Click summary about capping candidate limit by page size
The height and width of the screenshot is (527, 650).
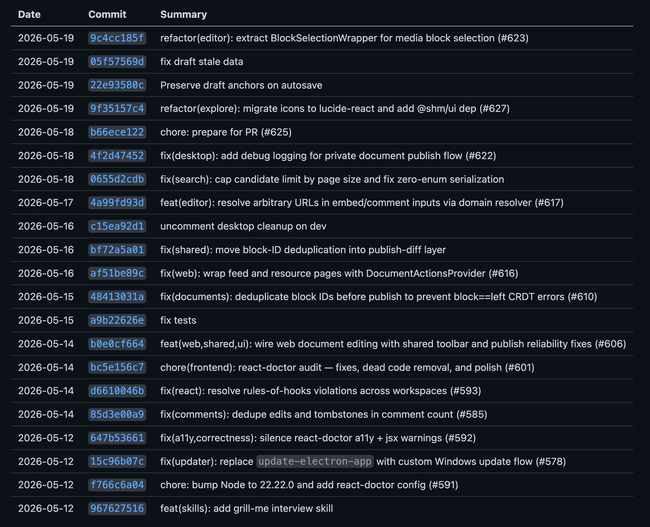coord(332,179)
